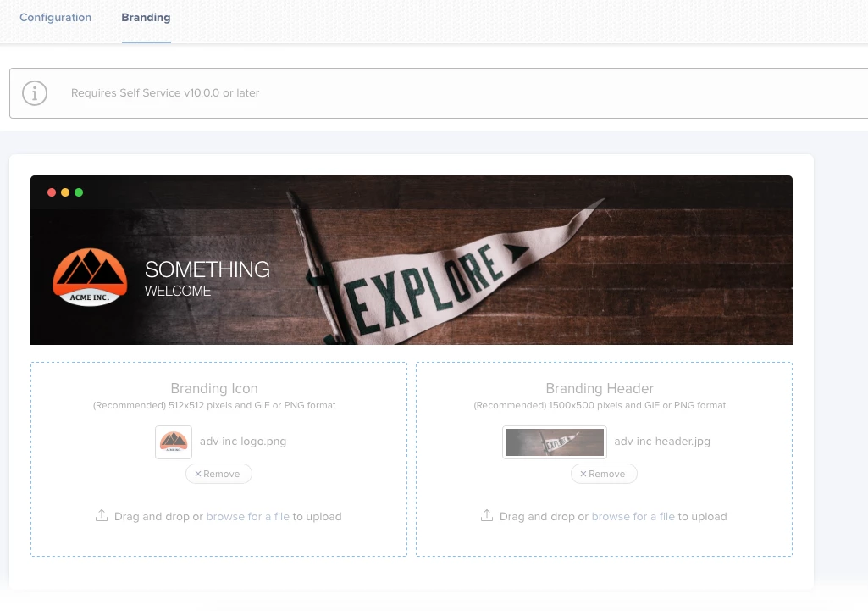Screen dimensions: 868x611
Task: Click the ACME Inc. logo in preview
Action: 90,277
